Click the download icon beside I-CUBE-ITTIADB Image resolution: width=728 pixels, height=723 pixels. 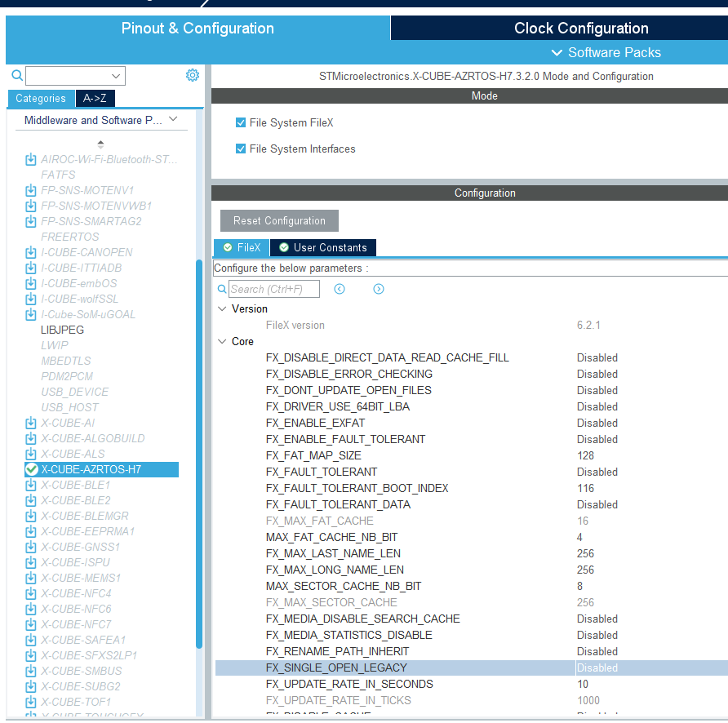[x=31, y=268]
